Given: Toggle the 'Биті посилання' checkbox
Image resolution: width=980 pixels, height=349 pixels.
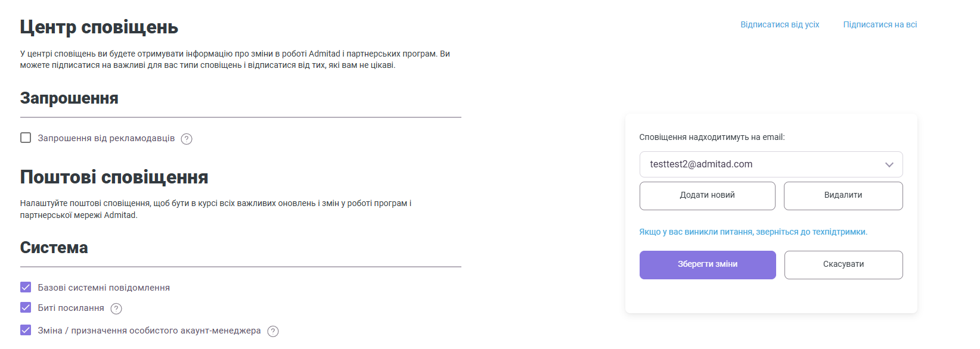Looking at the screenshot, I should coord(26,308).
